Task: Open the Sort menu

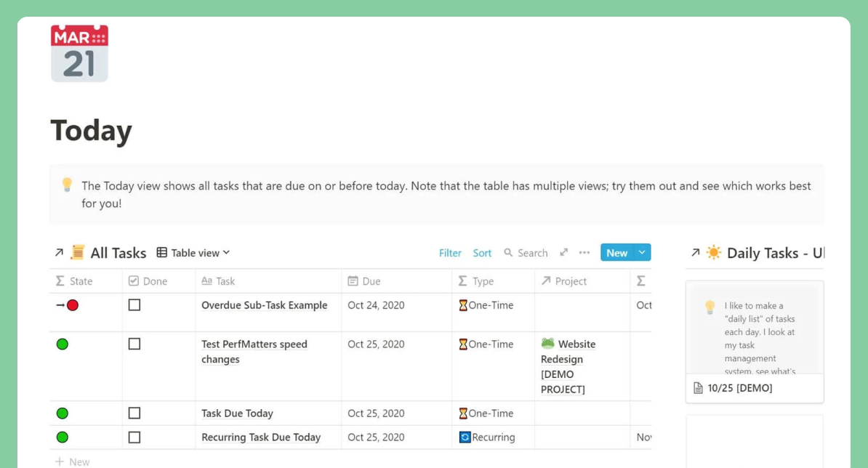Action: (482, 253)
